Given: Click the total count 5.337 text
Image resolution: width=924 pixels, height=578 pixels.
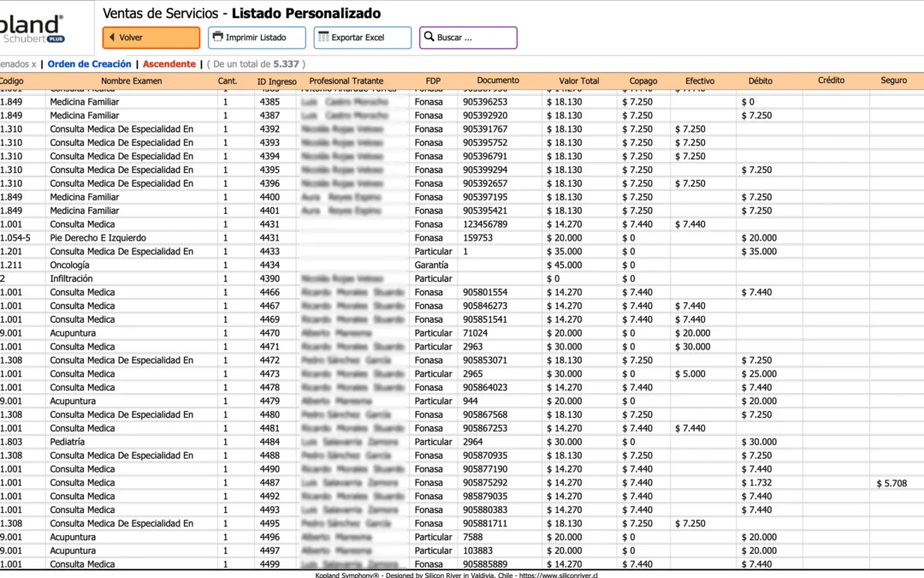Looking at the screenshot, I should tap(286, 63).
